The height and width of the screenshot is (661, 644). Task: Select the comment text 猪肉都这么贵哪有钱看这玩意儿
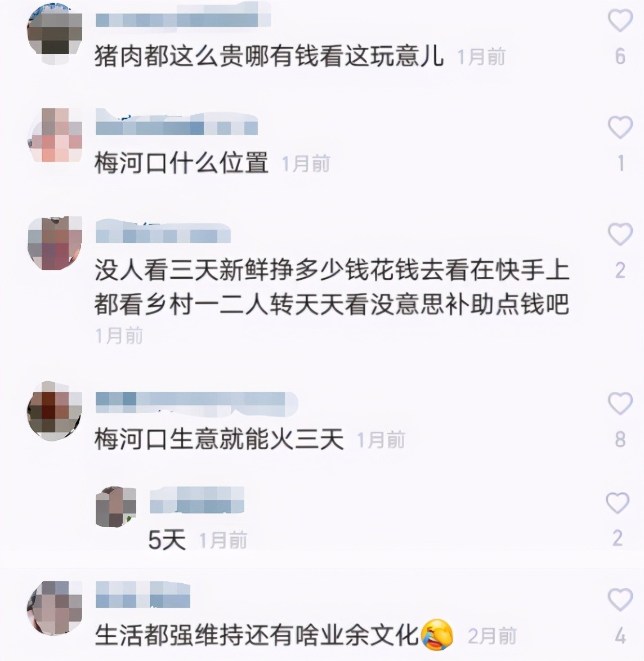(269, 56)
